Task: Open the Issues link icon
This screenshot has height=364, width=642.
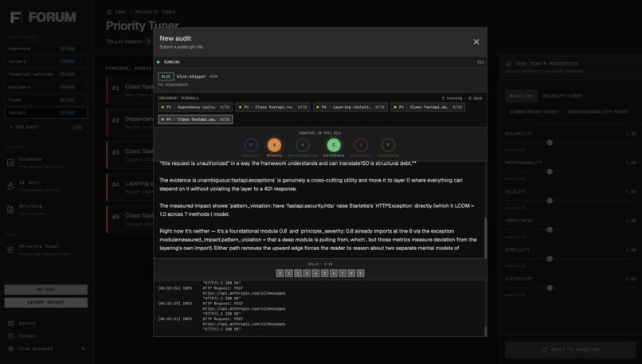Action: coord(10,336)
